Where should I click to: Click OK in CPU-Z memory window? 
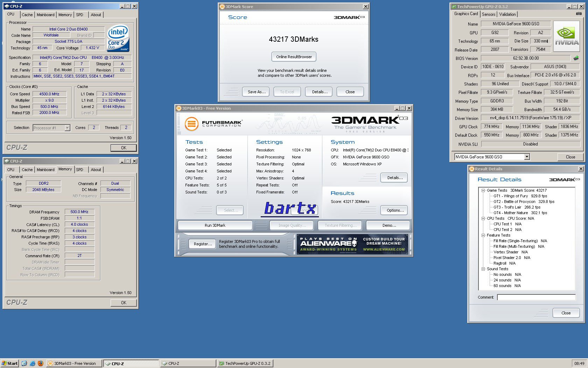(124, 303)
